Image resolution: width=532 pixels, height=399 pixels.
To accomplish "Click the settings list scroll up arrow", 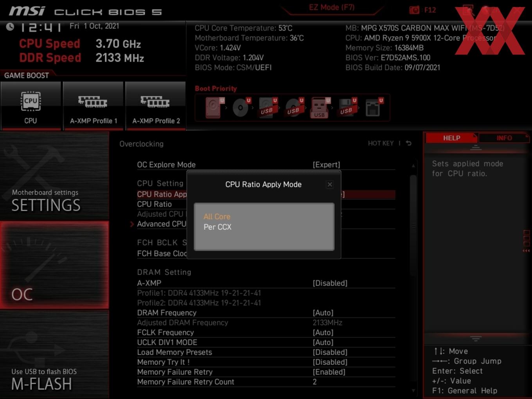I will (413, 166).
